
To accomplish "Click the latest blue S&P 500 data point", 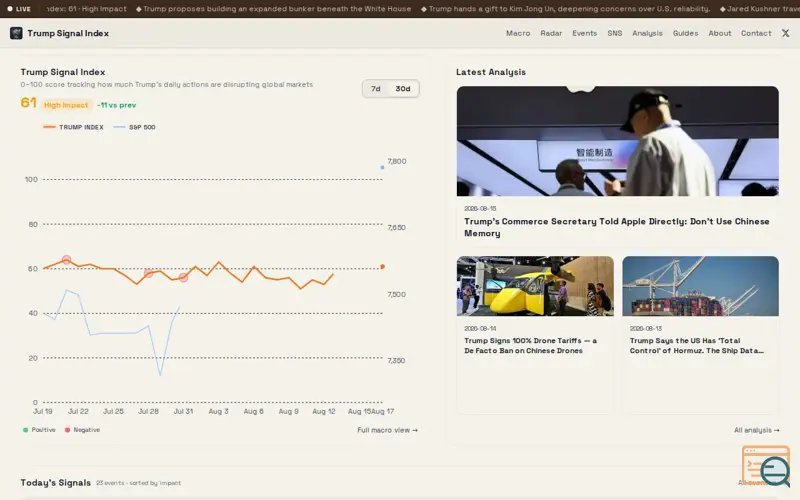I will pyautogui.click(x=383, y=167).
